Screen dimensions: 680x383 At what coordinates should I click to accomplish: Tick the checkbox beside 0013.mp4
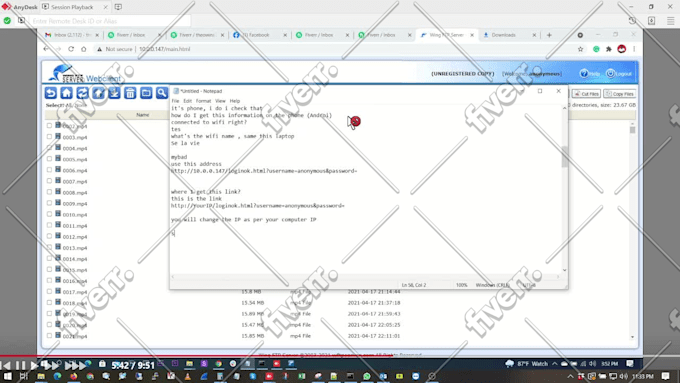coord(49,247)
